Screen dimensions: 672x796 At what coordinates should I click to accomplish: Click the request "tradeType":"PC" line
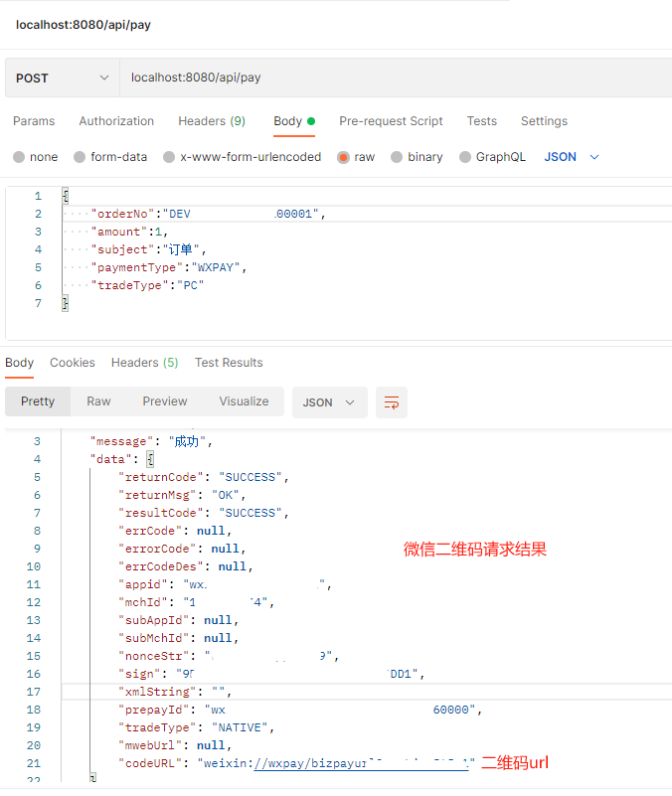(147, 285)
